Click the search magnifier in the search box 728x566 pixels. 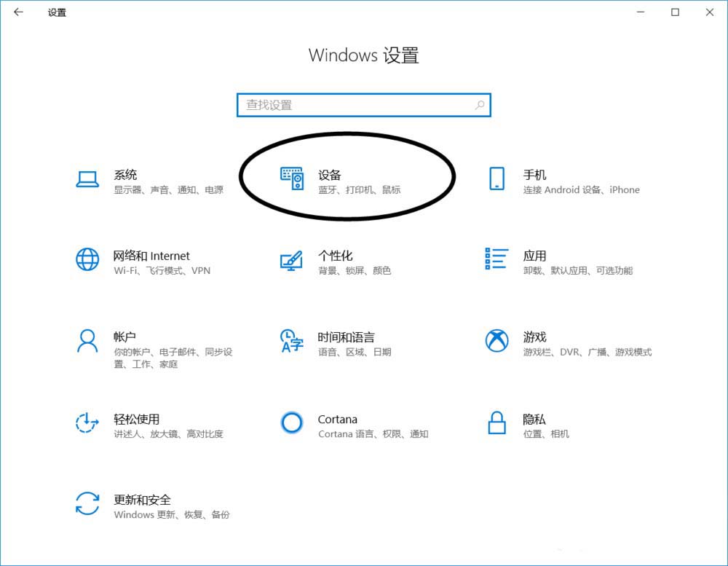(480, 104)
